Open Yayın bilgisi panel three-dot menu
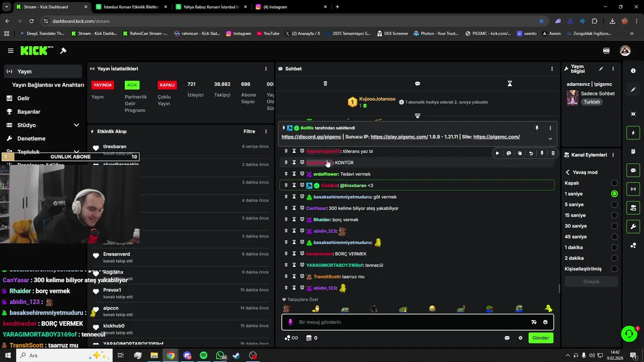This screenshot has height=362, width=644. point(613,69)
